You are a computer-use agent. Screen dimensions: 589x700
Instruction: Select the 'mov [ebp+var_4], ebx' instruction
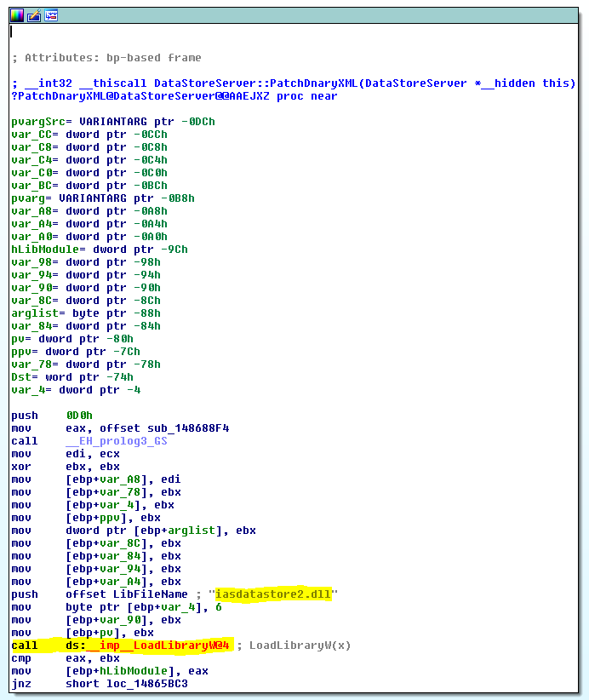click(x=93, y=505)
